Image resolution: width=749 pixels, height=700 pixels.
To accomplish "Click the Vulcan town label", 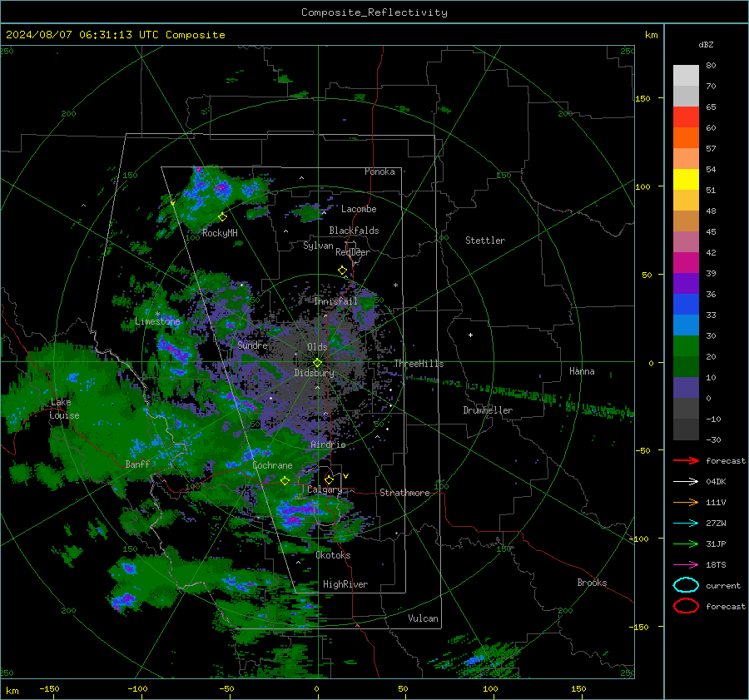I will coord(423,618).
